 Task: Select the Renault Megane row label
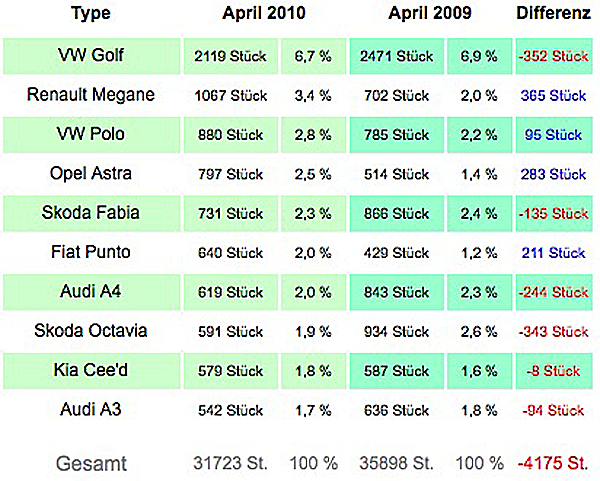click(91, 95)
